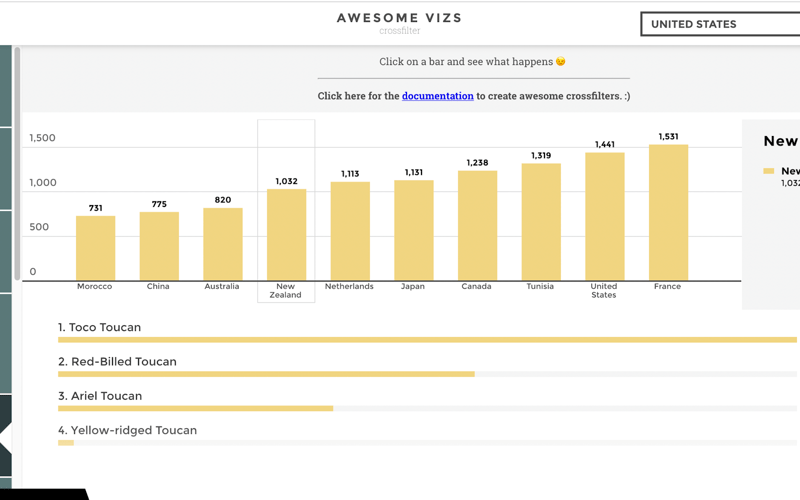Select the highlighted New Zealand bar
This screenshot has width=800, height=500.
point(286,235)
